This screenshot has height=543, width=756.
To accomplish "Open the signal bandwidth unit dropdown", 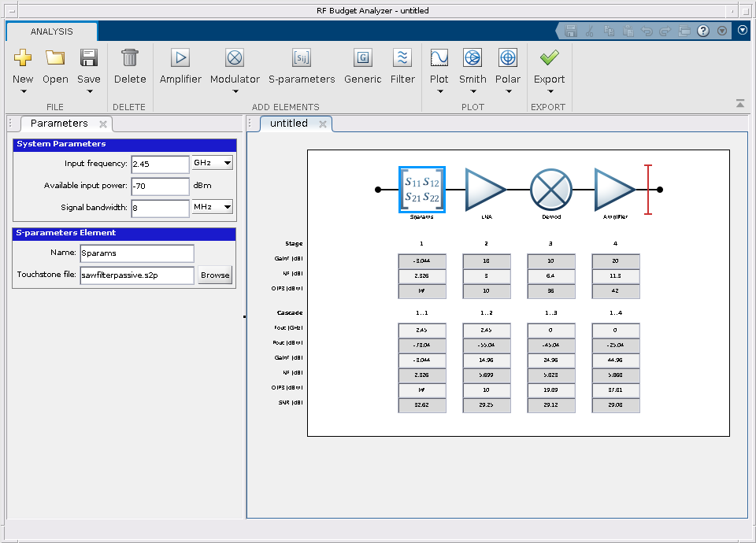I will click(213, 207).
